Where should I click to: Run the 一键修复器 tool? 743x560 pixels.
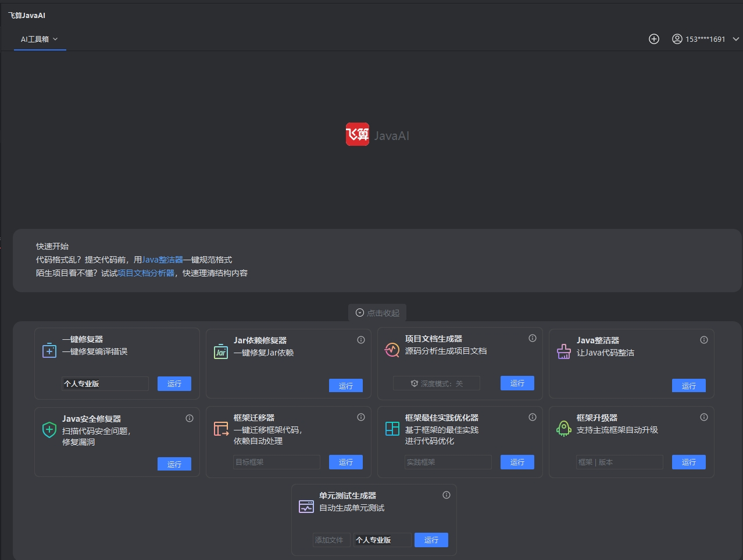pos(174,383)
